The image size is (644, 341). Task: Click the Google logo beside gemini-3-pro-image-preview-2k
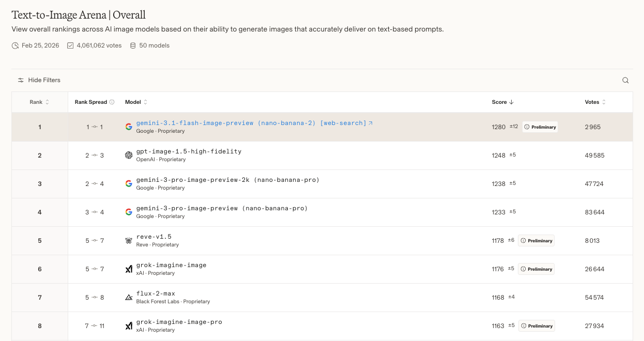click(x=129, y=183)
